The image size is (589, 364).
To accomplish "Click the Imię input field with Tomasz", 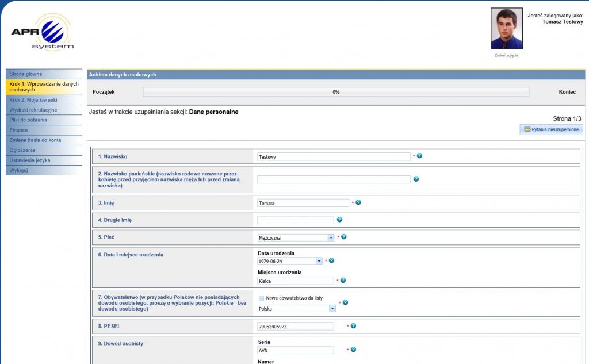I will (x=303, y=203).
